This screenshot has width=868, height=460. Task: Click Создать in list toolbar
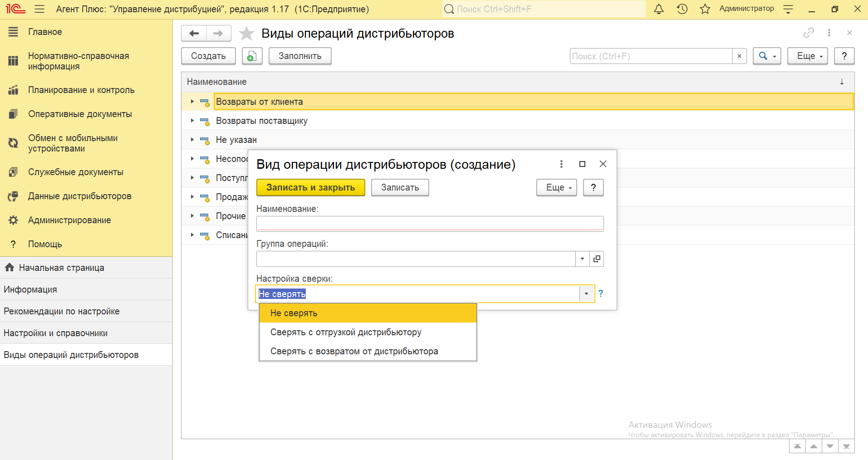208,56
